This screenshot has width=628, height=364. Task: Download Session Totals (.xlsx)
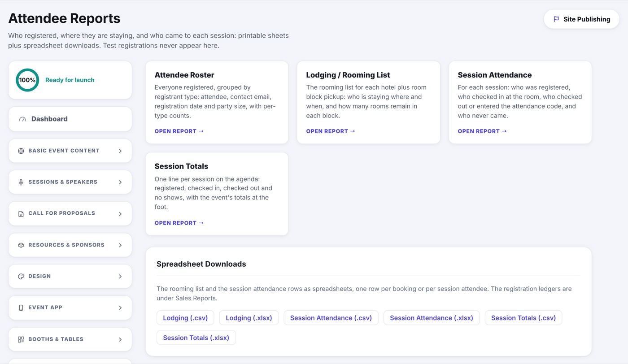[x=196, y=338]
